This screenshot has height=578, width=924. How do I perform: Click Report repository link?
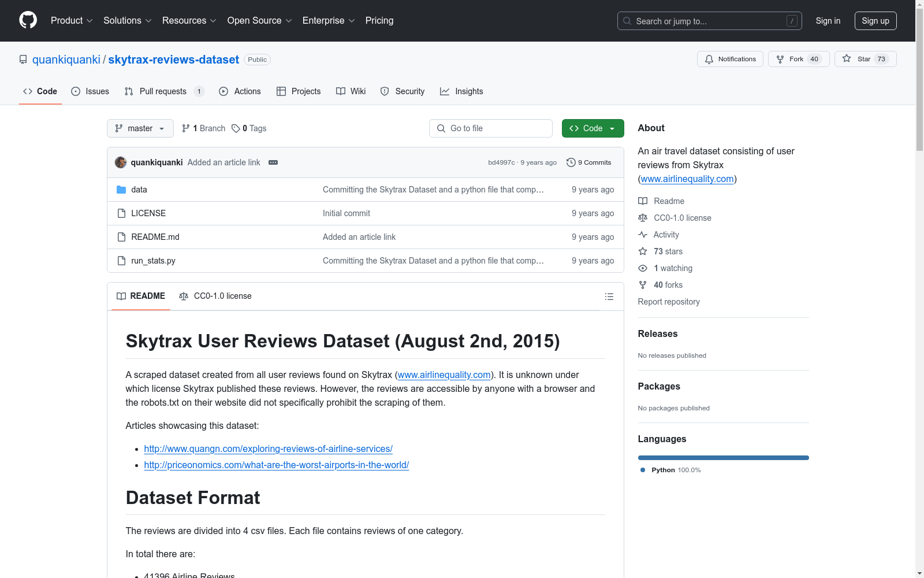[669, 302]
